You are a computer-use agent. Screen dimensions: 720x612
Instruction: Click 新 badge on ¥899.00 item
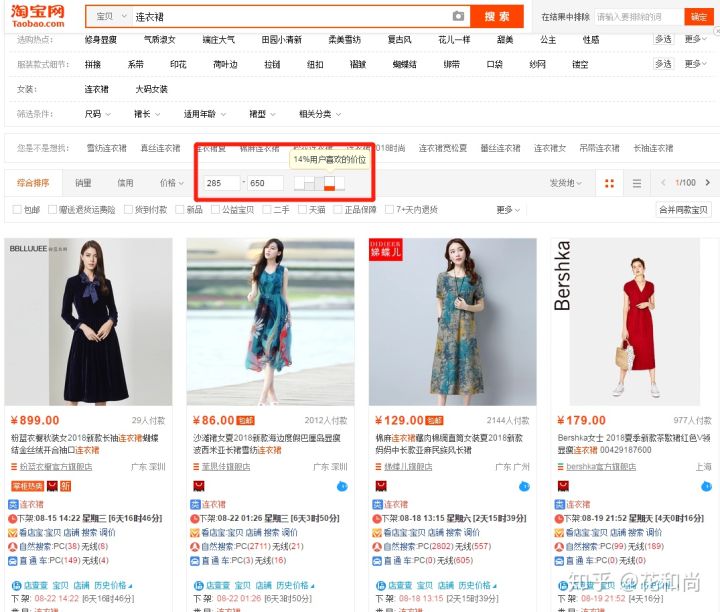[x=66, y=486]
